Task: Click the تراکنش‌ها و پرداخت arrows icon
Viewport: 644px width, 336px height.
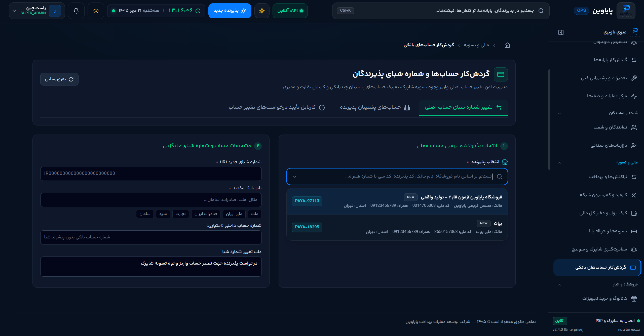Action: coord(634,177)
